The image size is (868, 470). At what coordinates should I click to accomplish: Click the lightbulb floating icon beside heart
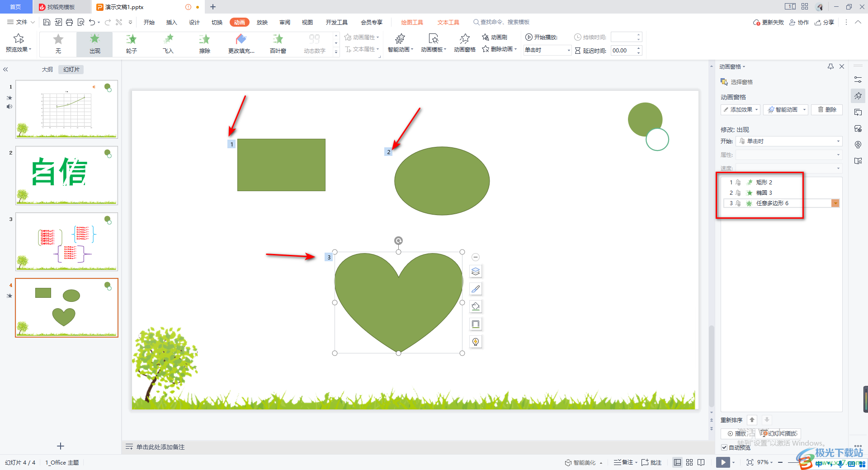tap(476, 342)
